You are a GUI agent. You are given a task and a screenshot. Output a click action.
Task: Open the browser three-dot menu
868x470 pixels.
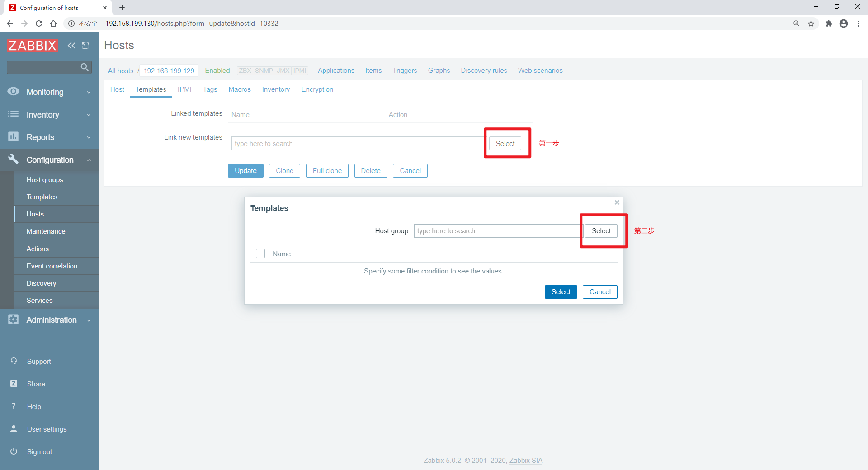point(858,23)
